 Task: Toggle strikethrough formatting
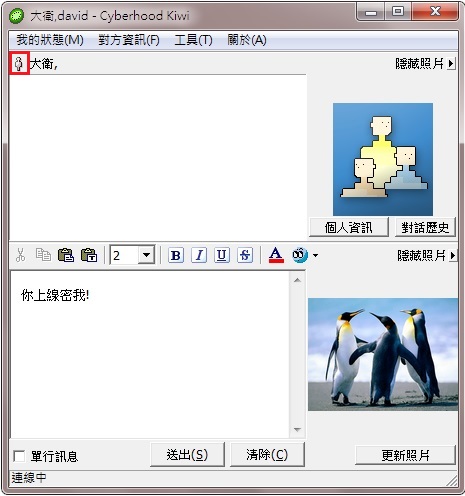(x=245, y=255)
